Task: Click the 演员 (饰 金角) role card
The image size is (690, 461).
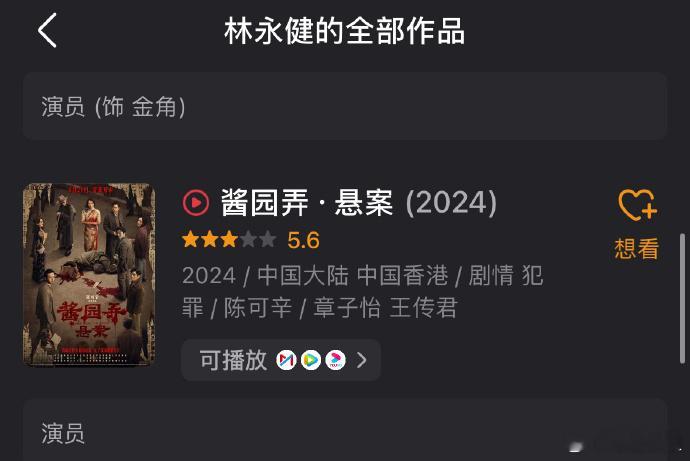Action: [x=345, y=106]
